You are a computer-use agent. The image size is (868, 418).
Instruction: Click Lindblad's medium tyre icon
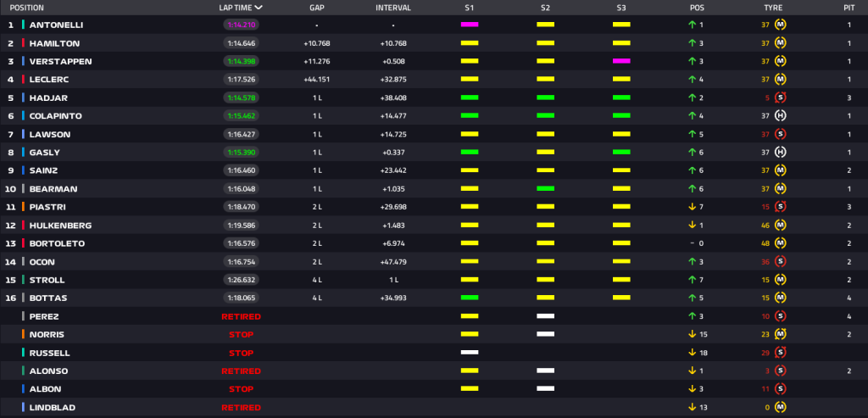[781, 408]
